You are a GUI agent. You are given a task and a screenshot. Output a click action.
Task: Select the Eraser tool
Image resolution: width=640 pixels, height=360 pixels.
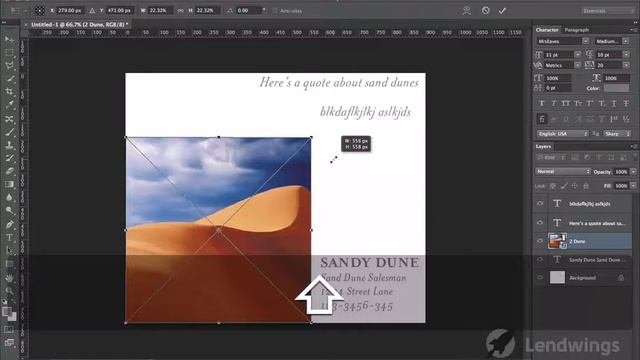click(9, 171)
